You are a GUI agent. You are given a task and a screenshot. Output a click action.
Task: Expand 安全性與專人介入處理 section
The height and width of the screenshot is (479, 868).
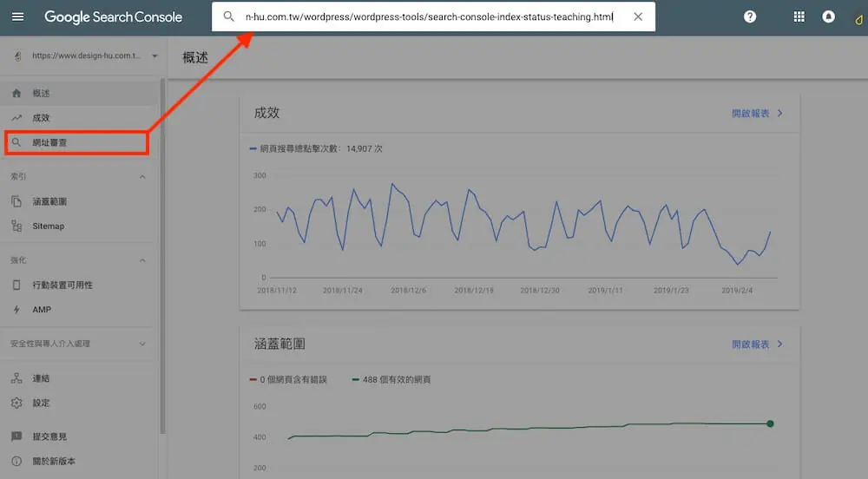tap(142, 344)
